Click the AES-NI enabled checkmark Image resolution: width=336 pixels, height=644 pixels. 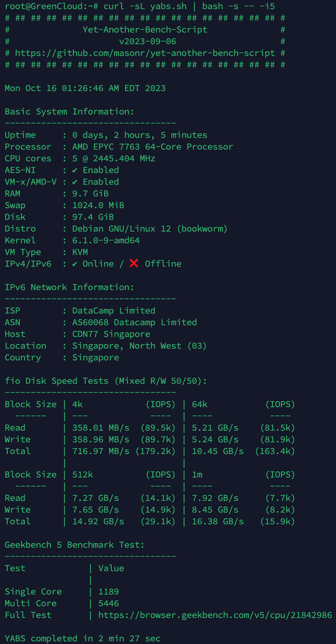click(75, 170)
